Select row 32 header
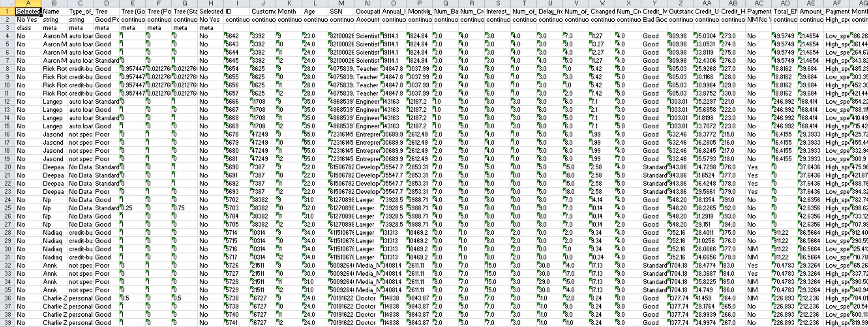The height and width of the screenshot is (327, 868). click(x=7, y=265)
